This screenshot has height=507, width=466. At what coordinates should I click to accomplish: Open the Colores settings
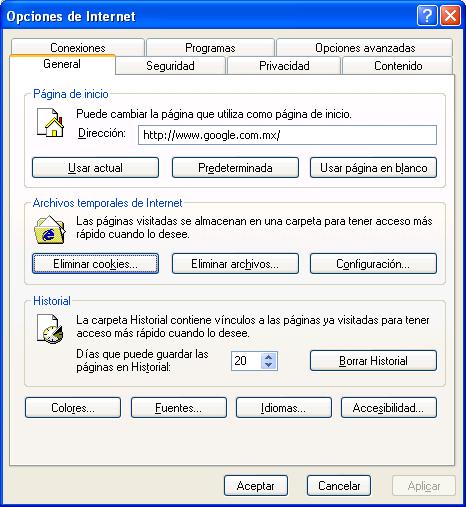(73, 408)
